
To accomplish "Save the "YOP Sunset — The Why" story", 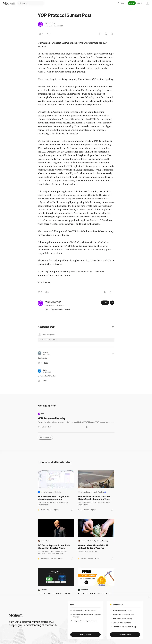I will tap(87, 427).
